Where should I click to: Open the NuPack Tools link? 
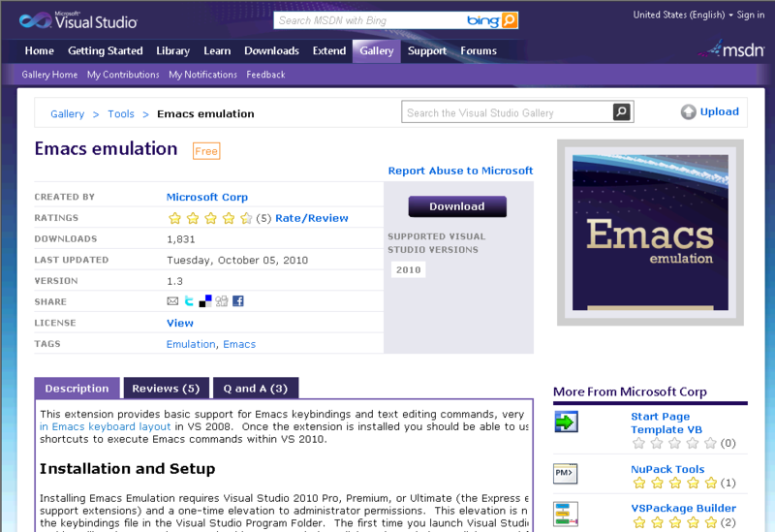(x=667, y=469)
